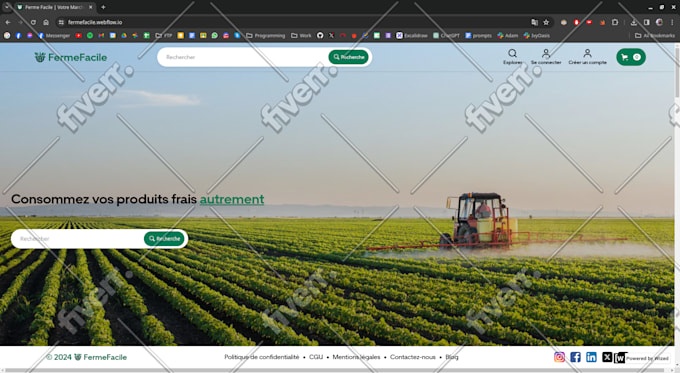Open the Chrome three-dot menu

coord(672,22)
